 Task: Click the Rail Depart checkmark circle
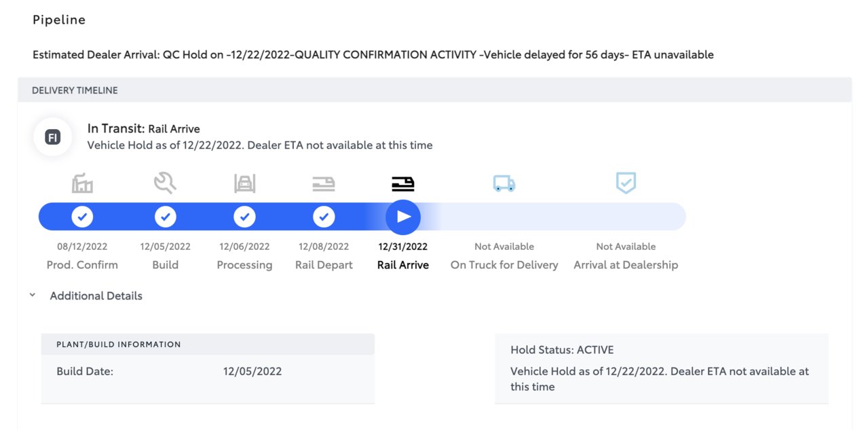tap(324, 217)
